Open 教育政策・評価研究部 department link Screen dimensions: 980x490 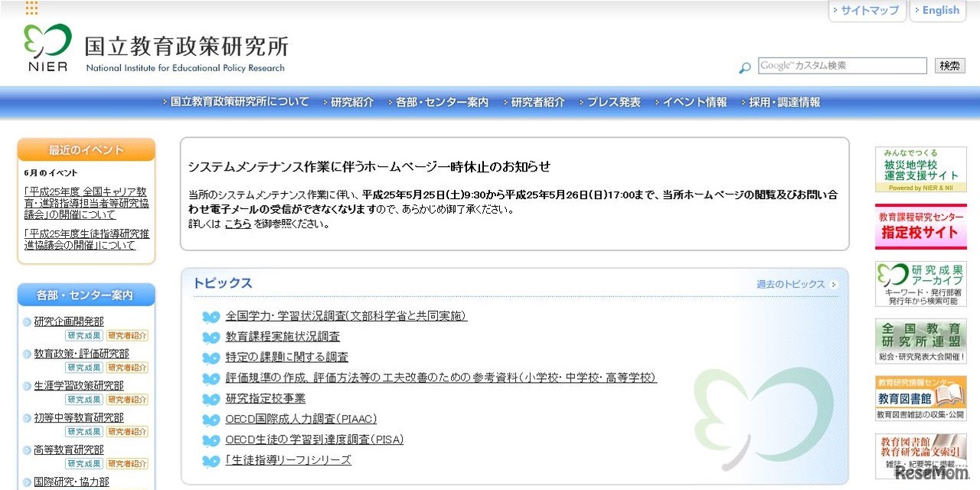coord(81,354)
